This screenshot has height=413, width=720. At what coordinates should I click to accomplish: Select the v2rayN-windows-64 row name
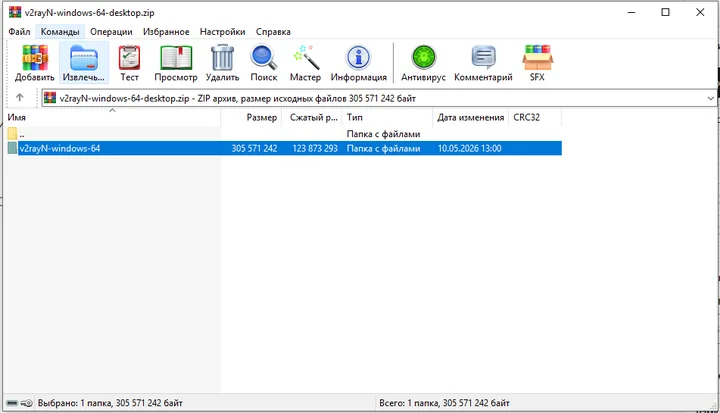click(60, 148)
